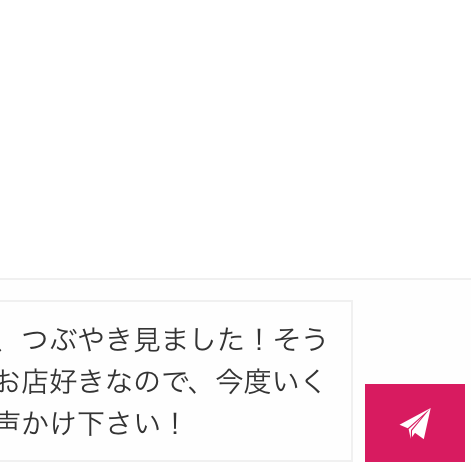Click the divider line above compose box
Screen dimensions: 471x471
[235, 279]
